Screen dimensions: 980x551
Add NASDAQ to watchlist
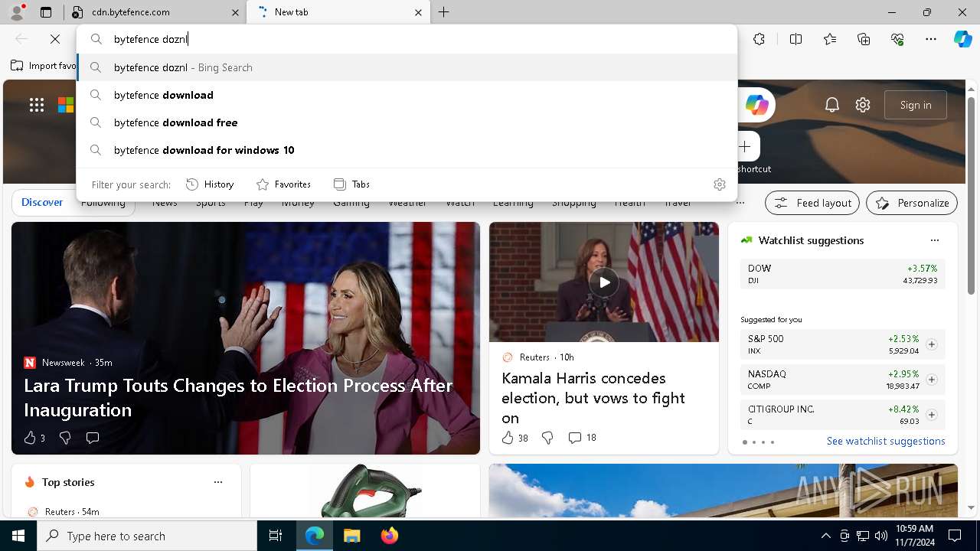point(931,380)
